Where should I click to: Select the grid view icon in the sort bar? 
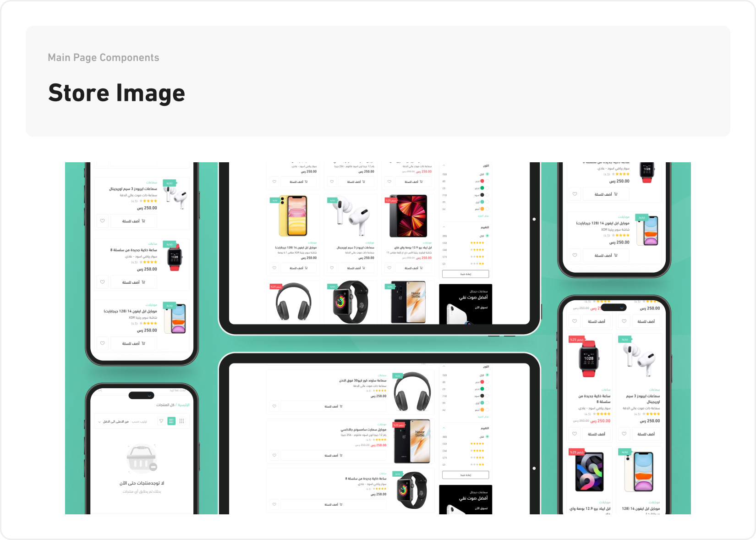[x=182, y=421]
